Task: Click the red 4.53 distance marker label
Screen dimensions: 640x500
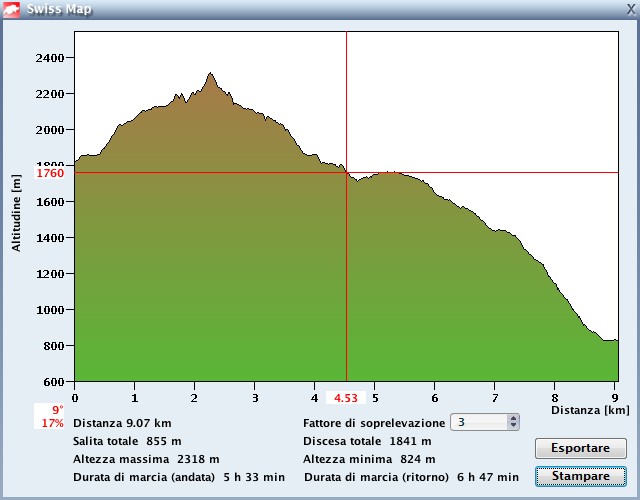Action: click(346, 398)
